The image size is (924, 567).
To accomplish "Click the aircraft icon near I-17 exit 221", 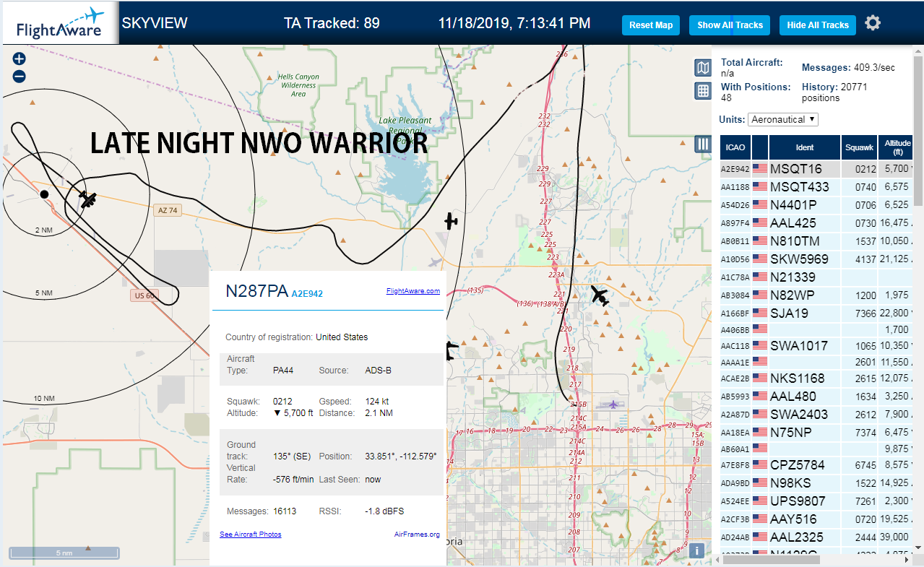I will (599, 295).
